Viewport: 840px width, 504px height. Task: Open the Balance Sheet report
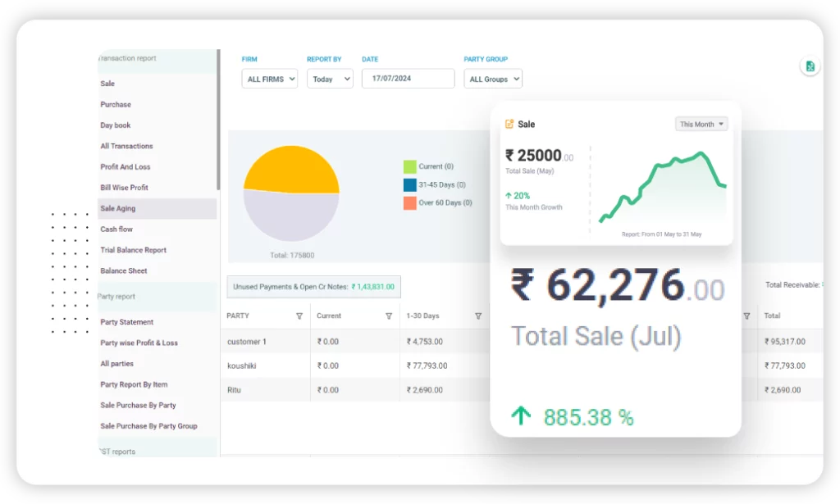124,270
